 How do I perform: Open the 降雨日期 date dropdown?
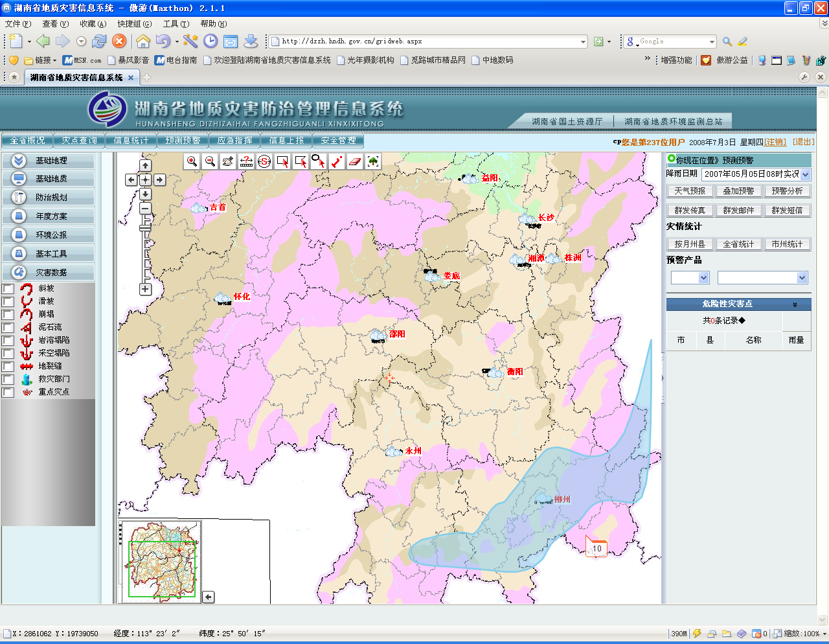tap(805, 174)
